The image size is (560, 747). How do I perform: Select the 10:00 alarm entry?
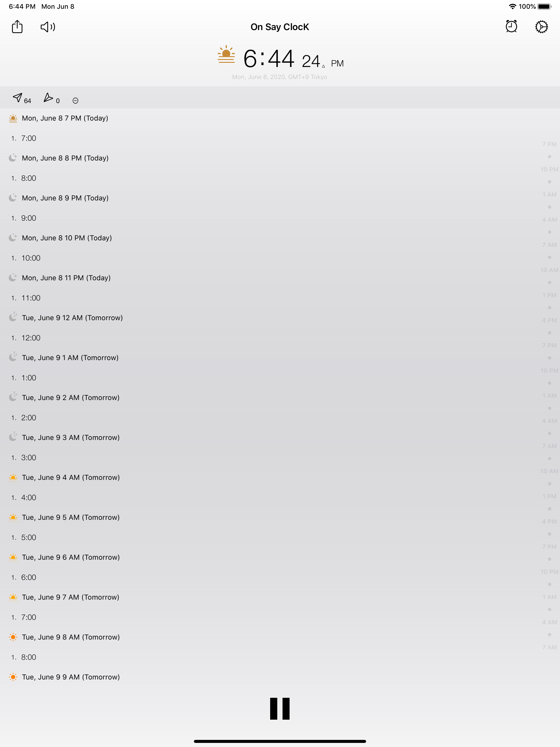coord(31,258)
